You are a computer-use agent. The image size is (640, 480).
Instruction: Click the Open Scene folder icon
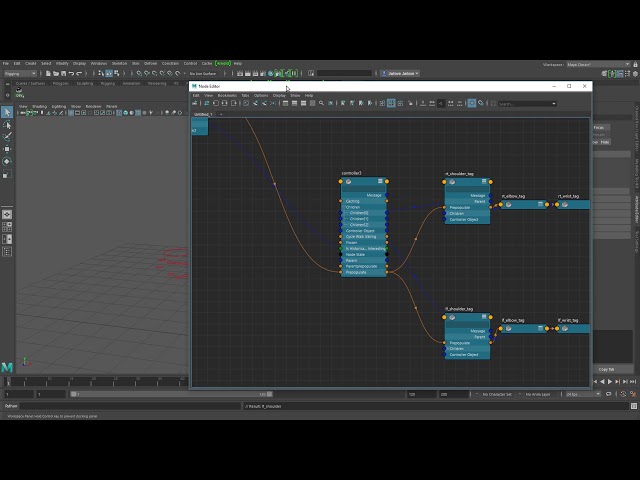click(x=56, y=73)
